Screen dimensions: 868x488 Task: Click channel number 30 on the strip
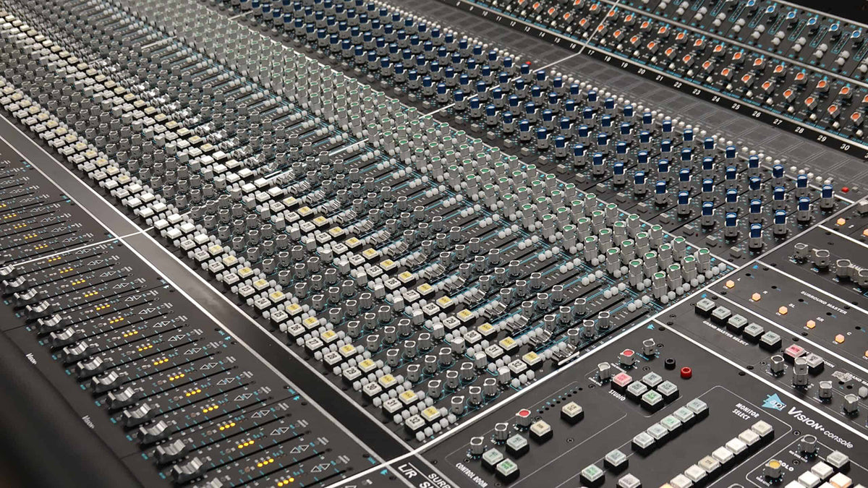point(845,147)
